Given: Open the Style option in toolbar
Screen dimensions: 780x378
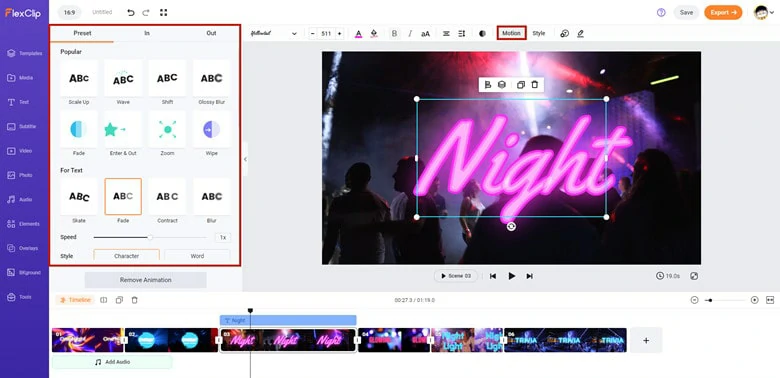Looking at the screenshot, I should click(x=539, y=33).
